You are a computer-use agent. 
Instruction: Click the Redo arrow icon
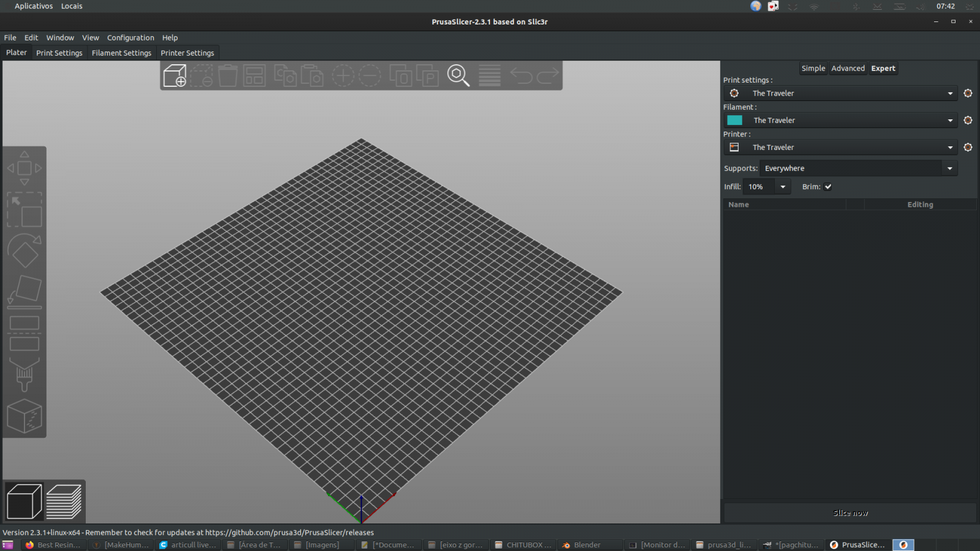click(x=548, y=75)
